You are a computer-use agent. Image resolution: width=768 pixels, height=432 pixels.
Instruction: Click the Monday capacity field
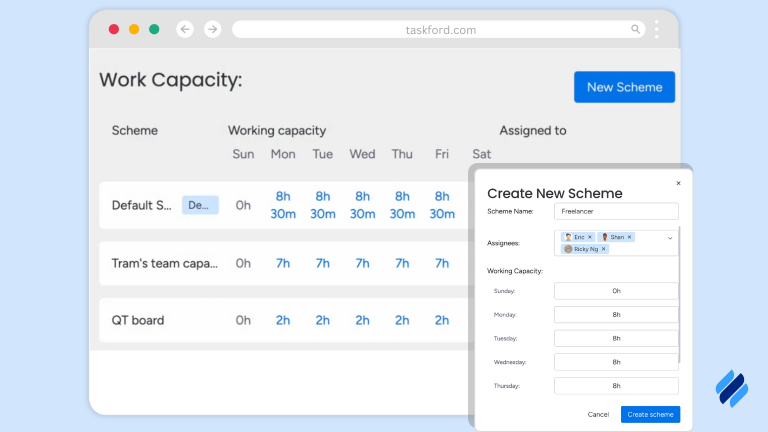click(616, 314)
